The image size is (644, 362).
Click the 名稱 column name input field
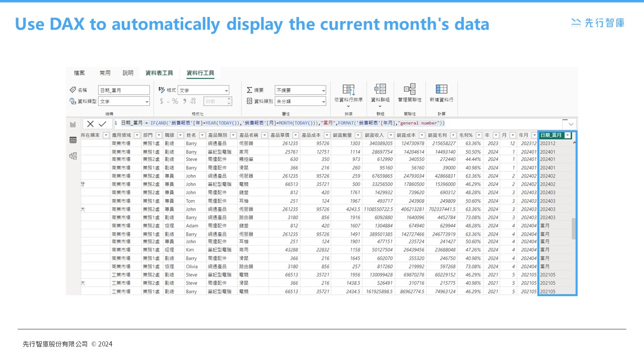[124, 90]
